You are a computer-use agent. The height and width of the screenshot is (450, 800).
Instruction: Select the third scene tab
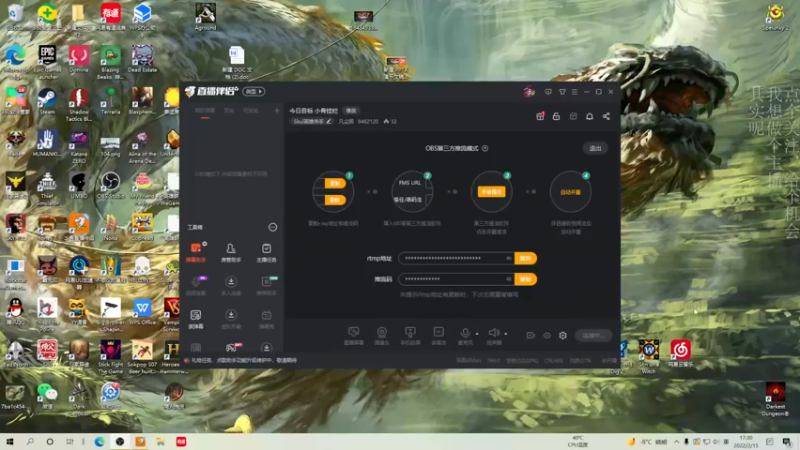[251, 111]
